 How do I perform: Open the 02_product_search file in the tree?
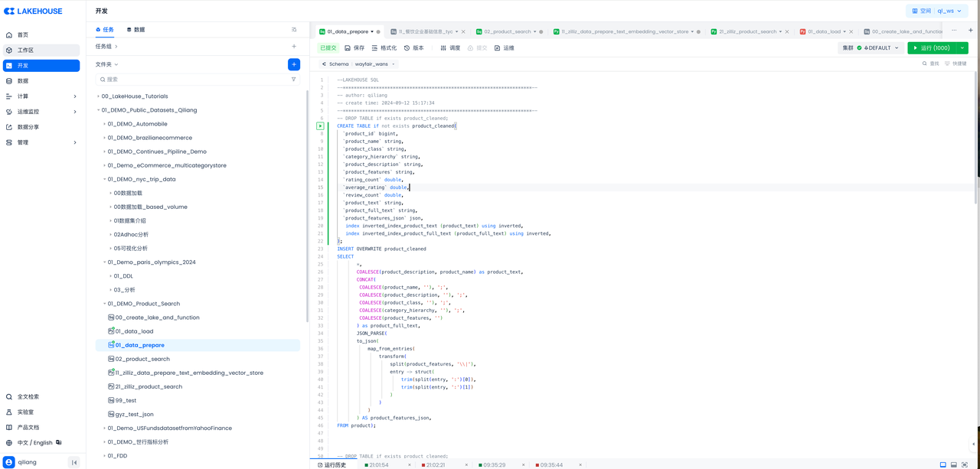coord(142,359)
